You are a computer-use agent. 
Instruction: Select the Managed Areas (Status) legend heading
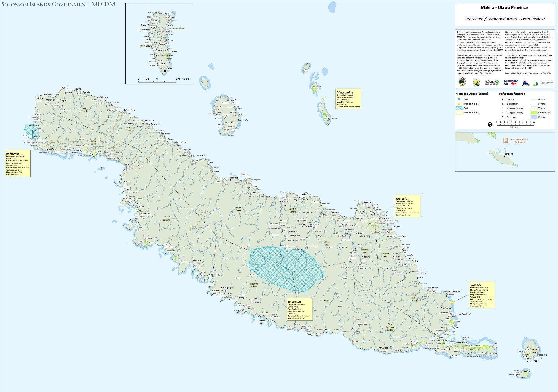pos(472,94)
